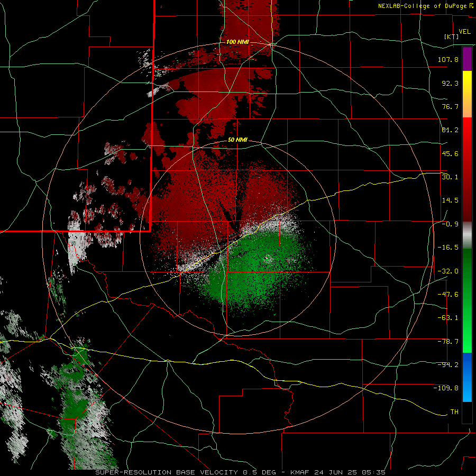This screenshot has width=476, height=476.
Task: Click the [KT] units label
Action: pos(452,37)
